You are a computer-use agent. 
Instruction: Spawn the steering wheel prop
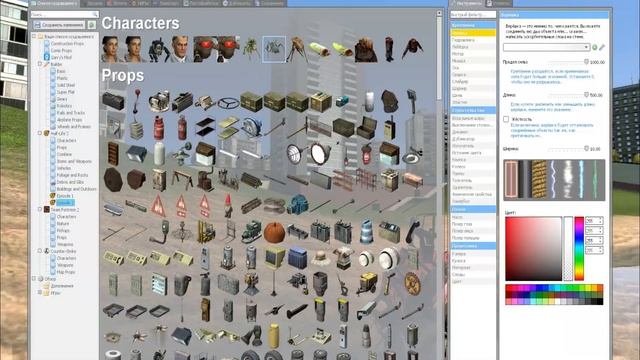228,102
